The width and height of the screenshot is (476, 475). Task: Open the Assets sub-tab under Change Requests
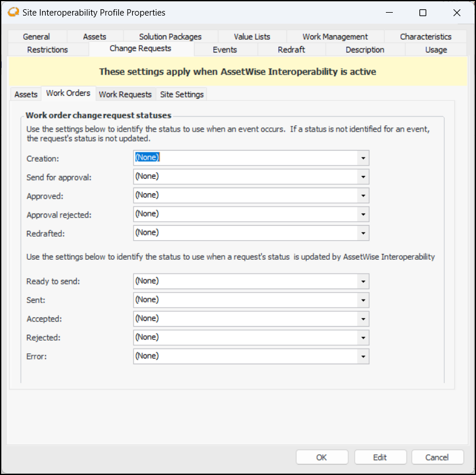26,94
